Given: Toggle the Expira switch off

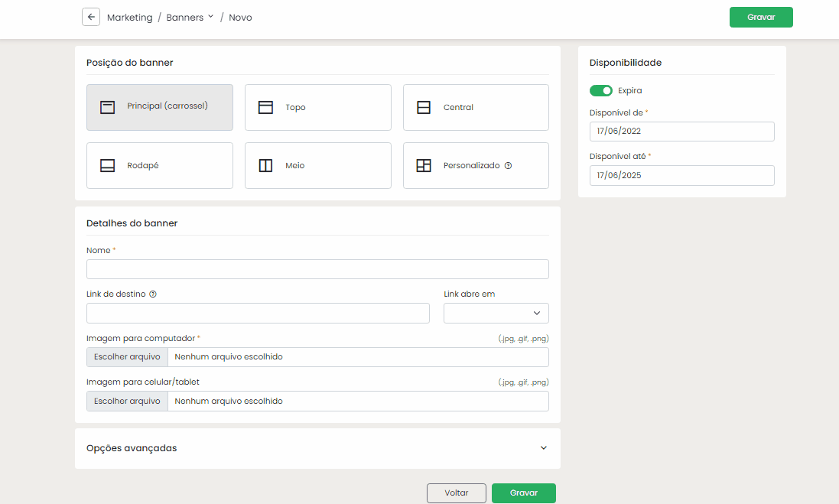Looking at the screenshot, I should 601,90.
